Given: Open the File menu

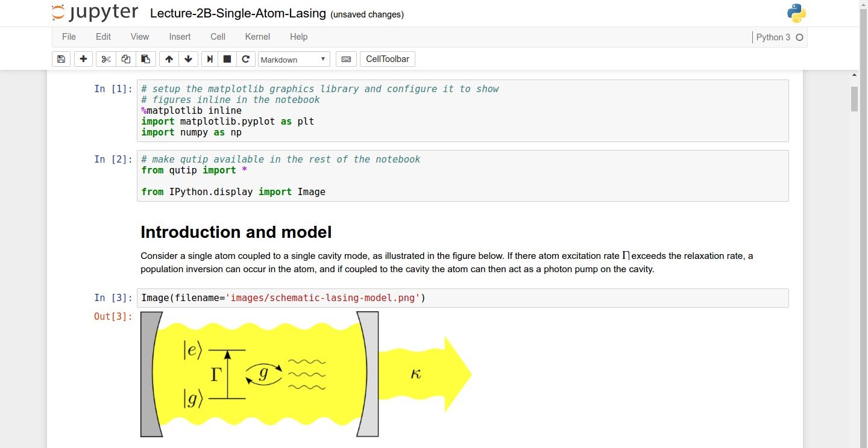Looking at the screenshot, I should [69, 37].
